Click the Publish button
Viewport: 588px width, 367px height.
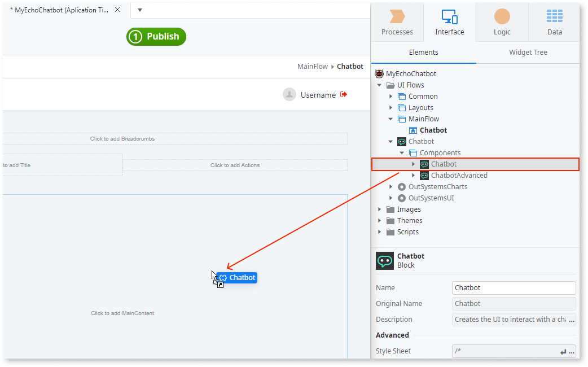[156, 36]
